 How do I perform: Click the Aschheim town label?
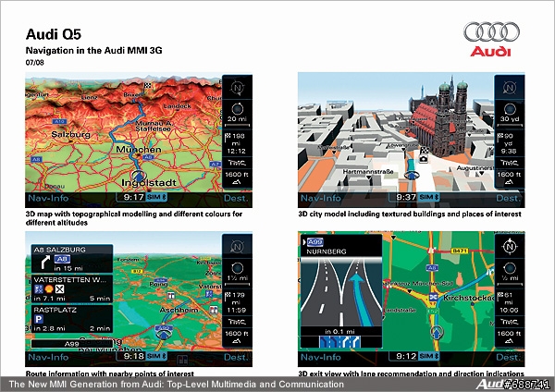[179, 311]
